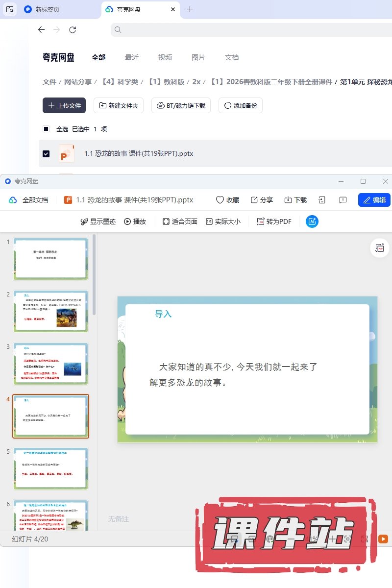Open the blue AI assistant icon
The image size is (392, 588).
pos(312,221)
